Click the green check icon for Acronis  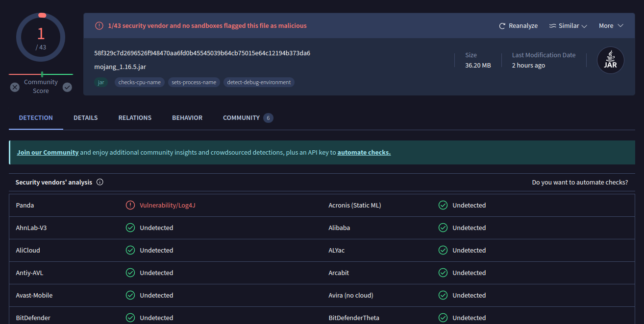point(443,205)
